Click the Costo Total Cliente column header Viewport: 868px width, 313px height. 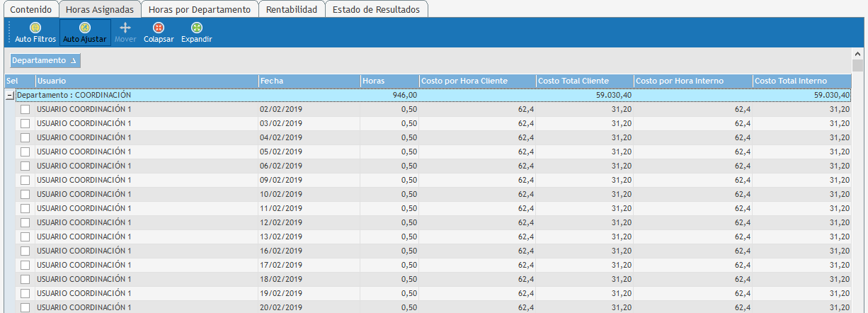pyautogui.click(x=584, y=81)
